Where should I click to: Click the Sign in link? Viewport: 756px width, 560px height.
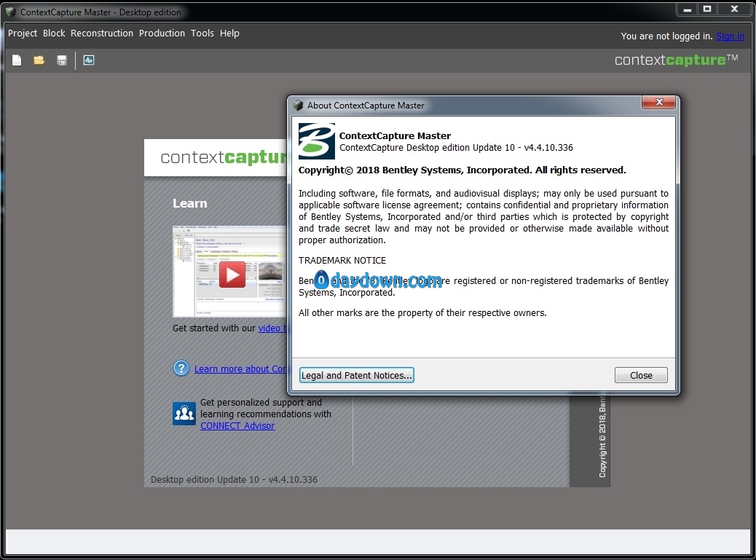coord(730,36)
